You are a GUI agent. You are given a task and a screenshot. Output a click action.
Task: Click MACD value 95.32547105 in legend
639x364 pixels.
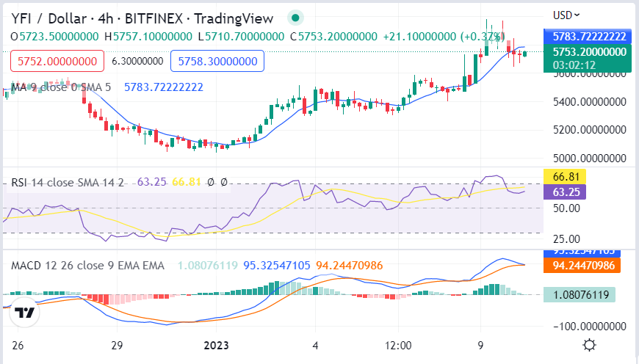pos(277,266)
